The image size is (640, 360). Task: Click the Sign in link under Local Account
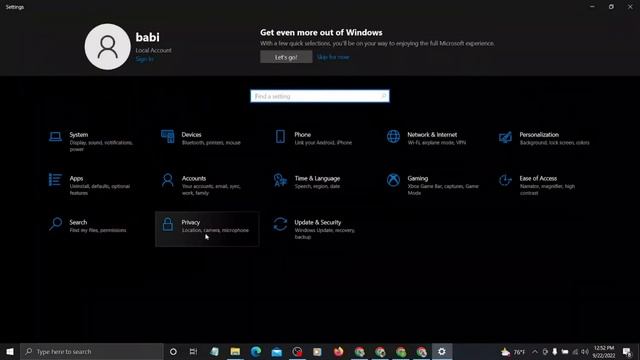click(144, 59)
